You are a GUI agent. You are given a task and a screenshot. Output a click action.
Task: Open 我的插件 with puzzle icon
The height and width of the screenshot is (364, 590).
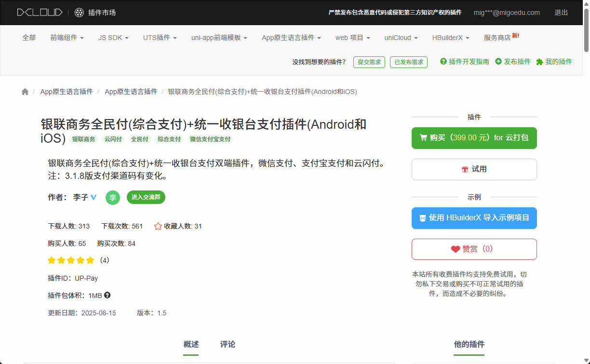click(554, 62)
